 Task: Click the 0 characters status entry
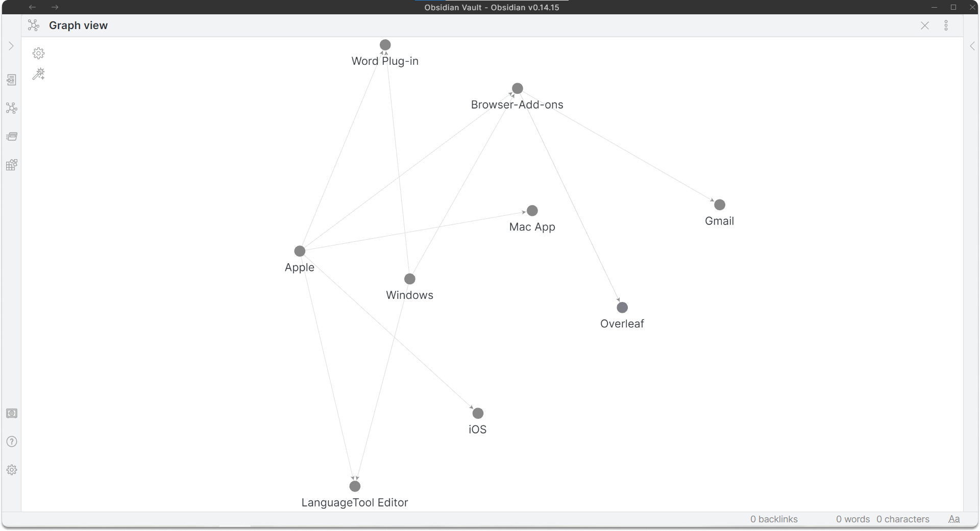pyautogui.click(x=903, y=519)
